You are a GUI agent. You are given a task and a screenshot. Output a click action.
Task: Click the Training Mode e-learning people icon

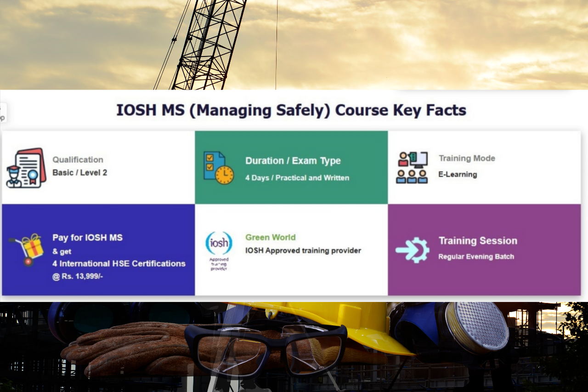pyautogui.click(x=412, y=168)
